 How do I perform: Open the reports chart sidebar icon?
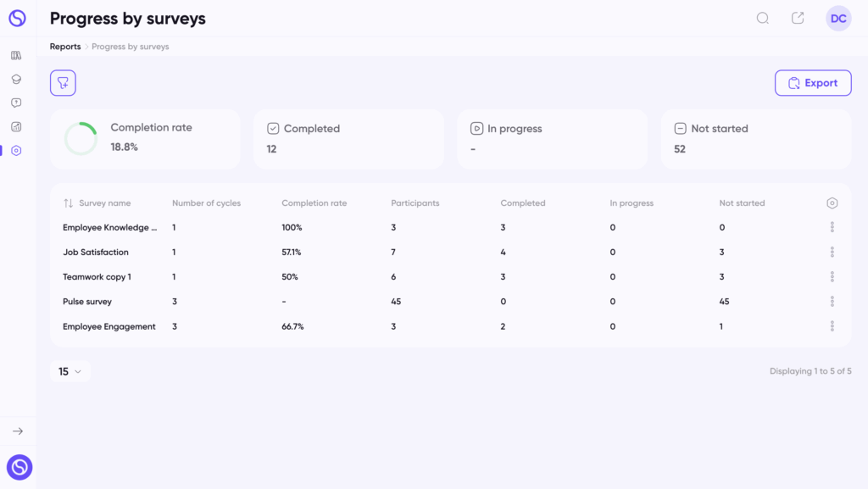pyautogui.click(x=16, y=126)
